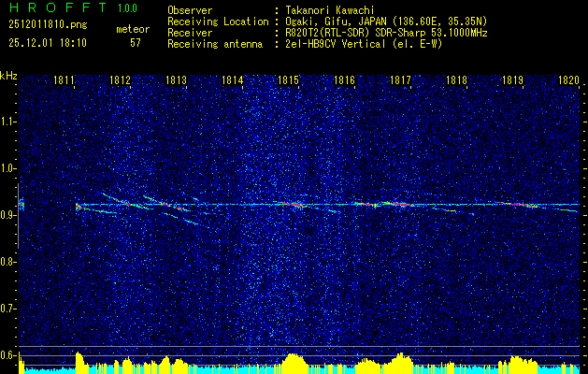
Task: Click the 1815 time axis label
Action: (288, 79)
